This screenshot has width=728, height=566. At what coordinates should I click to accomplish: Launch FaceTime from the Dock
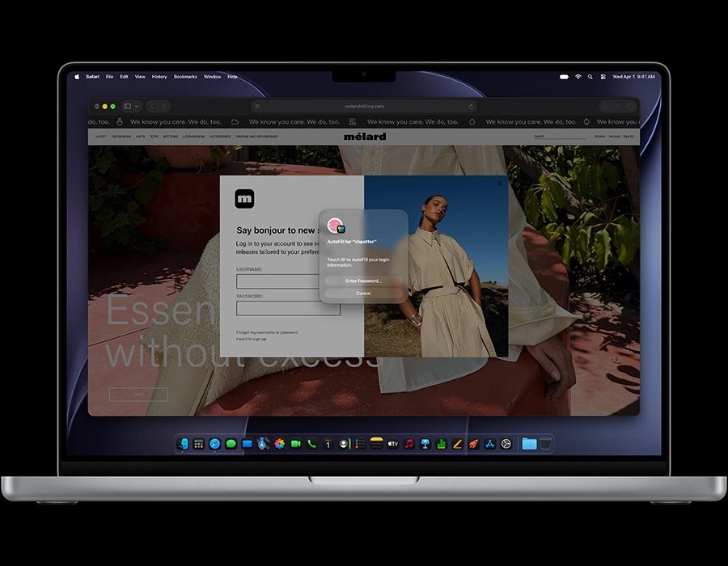click(x=296, y=444)
